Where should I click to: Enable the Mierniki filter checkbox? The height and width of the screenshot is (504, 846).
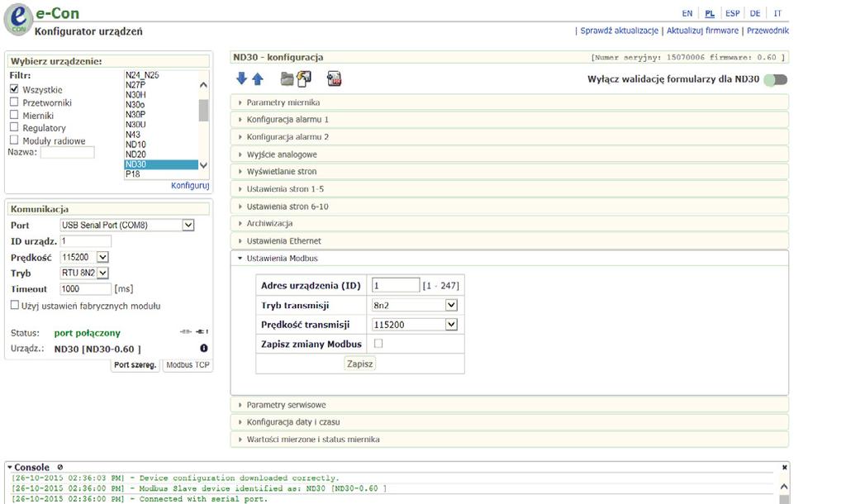[14, 115]
